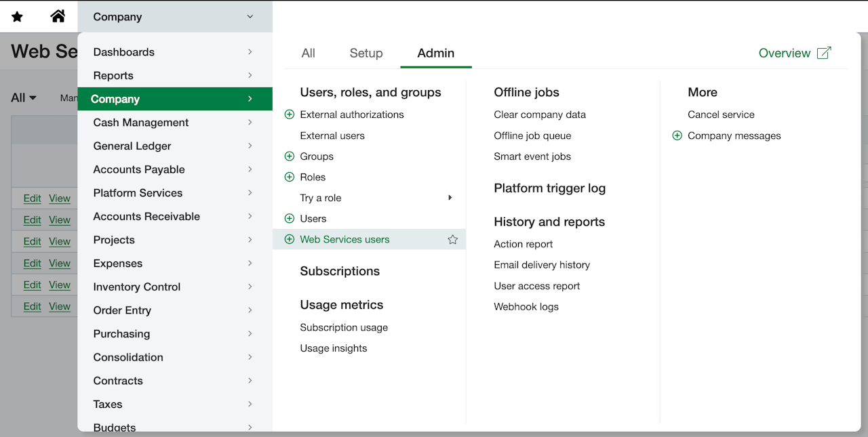Open Usage insights

click(334, 348)
